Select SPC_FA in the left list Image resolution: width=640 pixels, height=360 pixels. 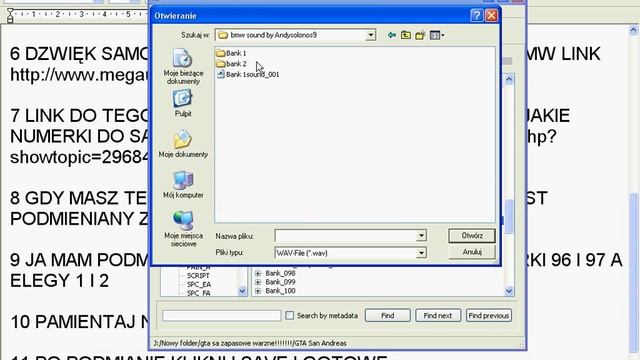199,293
